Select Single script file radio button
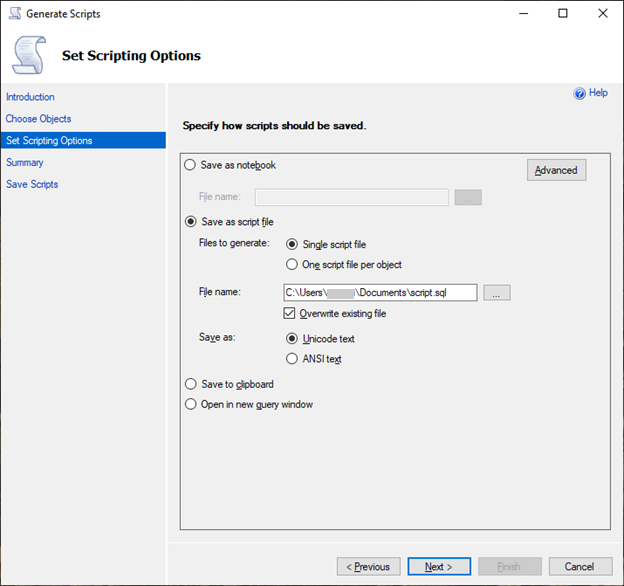Viewport: 624px width, 586px height. click(x=292, y=244)
